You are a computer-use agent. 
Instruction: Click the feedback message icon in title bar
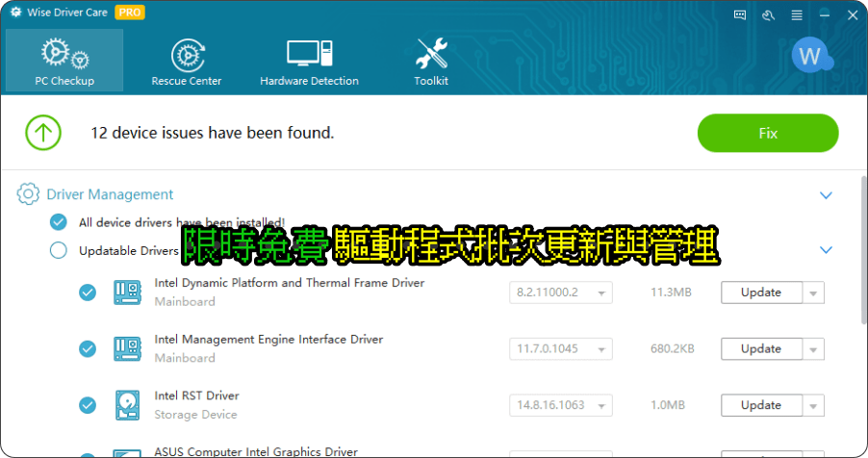740,15
